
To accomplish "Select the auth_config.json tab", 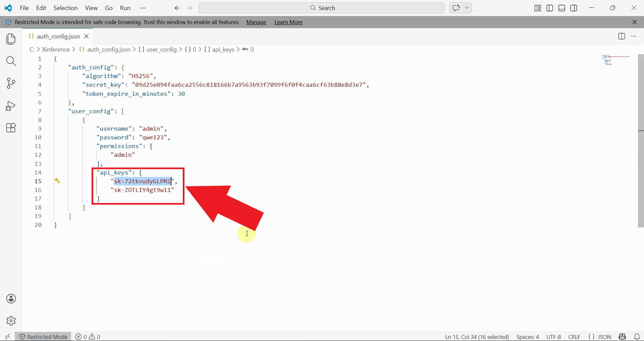I will pos(57,36).
